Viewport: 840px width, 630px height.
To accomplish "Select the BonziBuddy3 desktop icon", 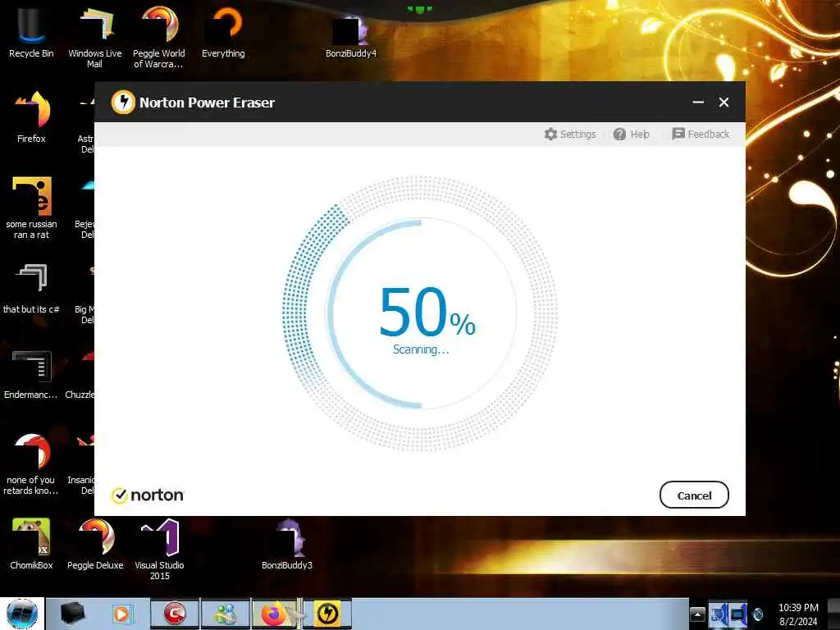I will [287, 544].
